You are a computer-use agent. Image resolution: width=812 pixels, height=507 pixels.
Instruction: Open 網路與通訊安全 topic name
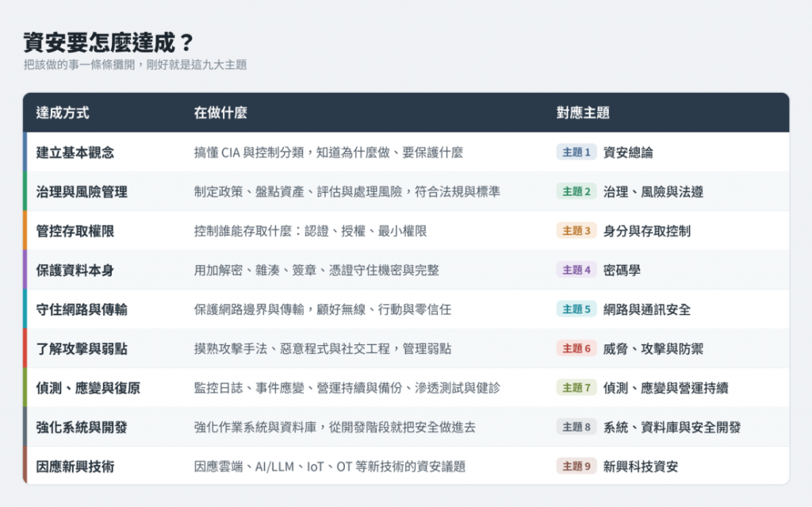(647, 309)
